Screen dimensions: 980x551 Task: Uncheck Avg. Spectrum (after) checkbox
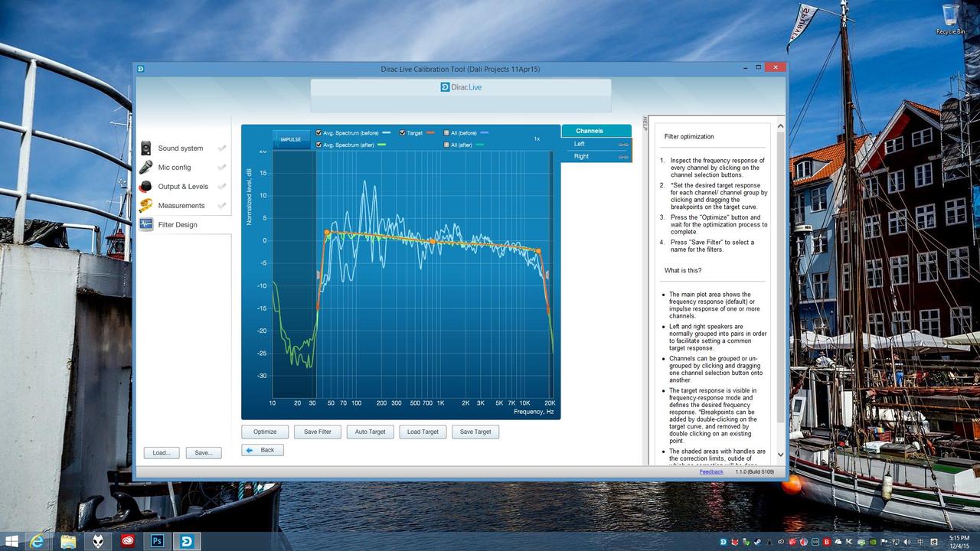[319, 145]
